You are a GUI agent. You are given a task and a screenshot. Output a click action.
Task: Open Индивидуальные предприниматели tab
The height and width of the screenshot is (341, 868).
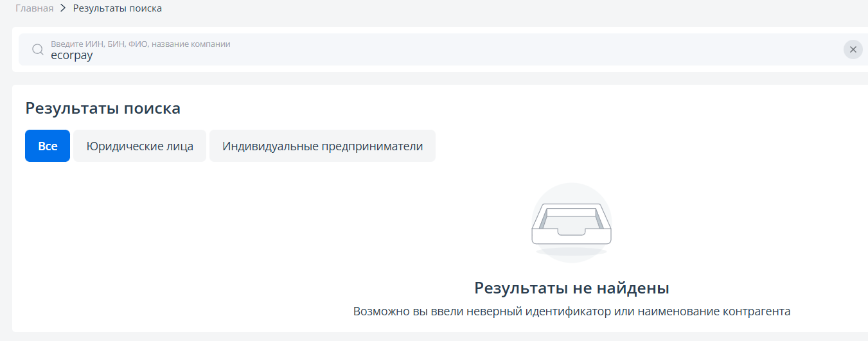(x=323, y=146)
